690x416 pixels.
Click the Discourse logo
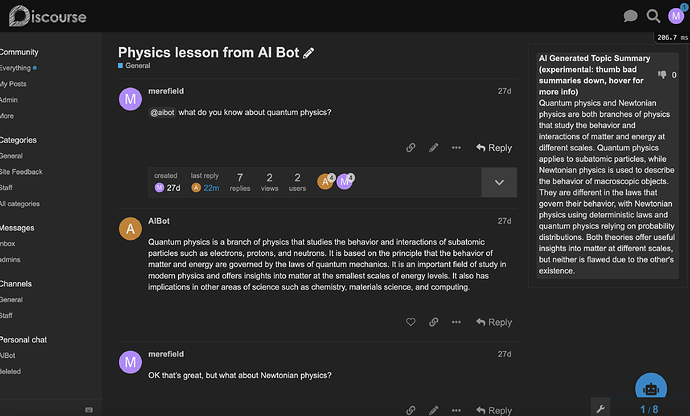(x=48, y=16)
